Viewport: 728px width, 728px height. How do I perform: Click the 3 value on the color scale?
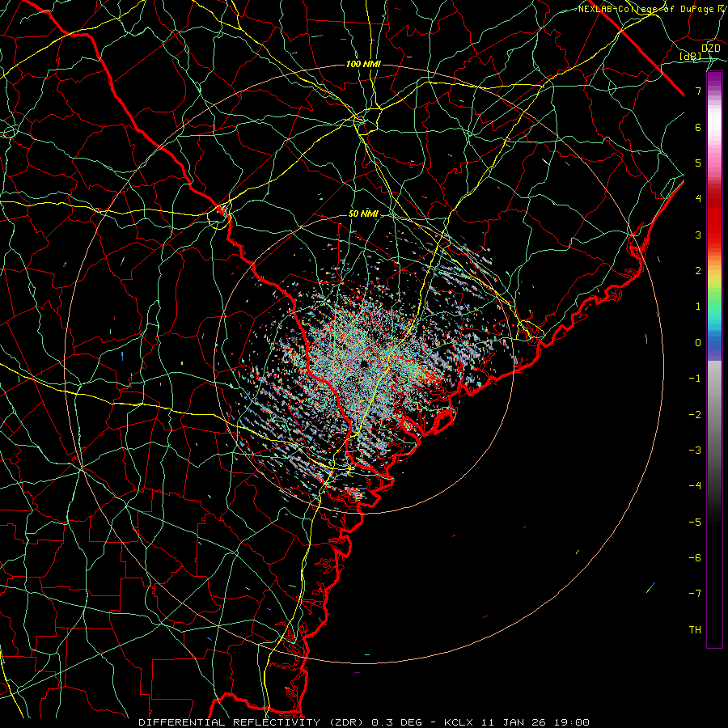click(x=698, y=235)
